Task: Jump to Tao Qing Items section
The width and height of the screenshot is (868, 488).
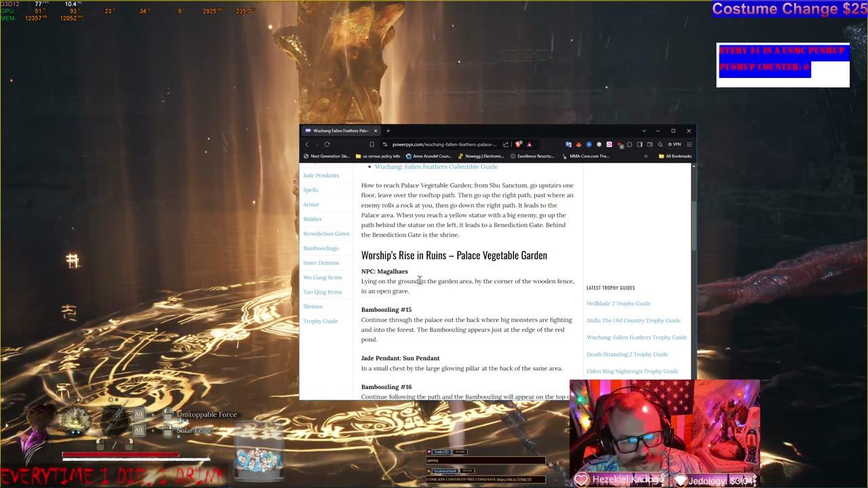Action: coord(323,292)
